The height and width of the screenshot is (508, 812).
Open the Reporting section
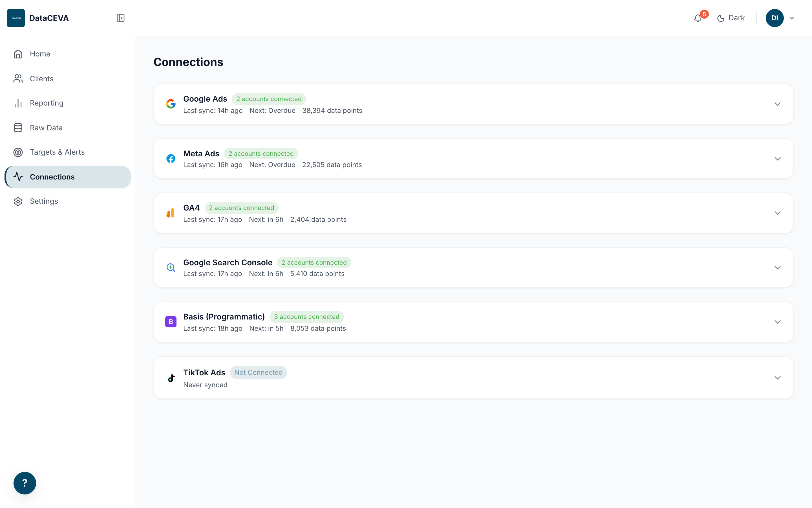(x=68, y=103)
